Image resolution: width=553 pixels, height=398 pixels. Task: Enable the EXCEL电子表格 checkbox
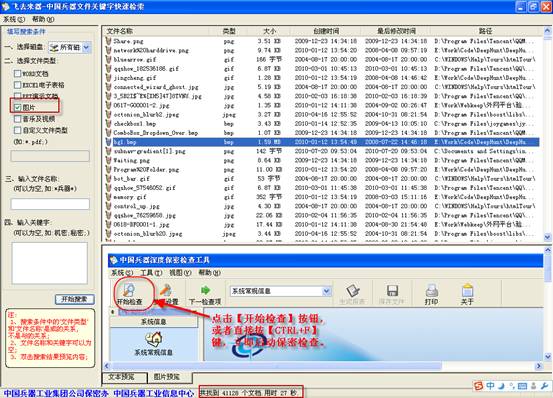pyautogui.click(x=17, y=85)
